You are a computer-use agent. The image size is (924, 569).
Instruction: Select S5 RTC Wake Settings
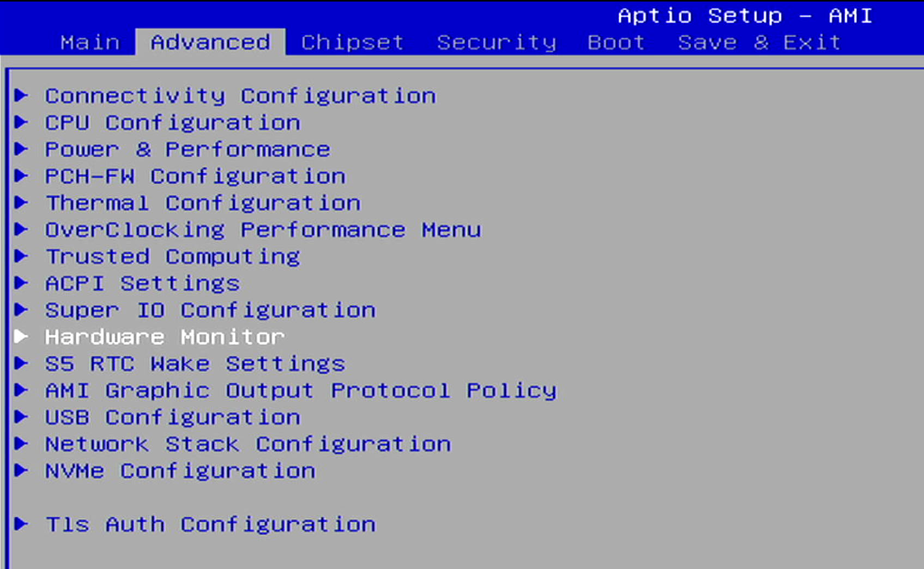click(x=195, y=363)
